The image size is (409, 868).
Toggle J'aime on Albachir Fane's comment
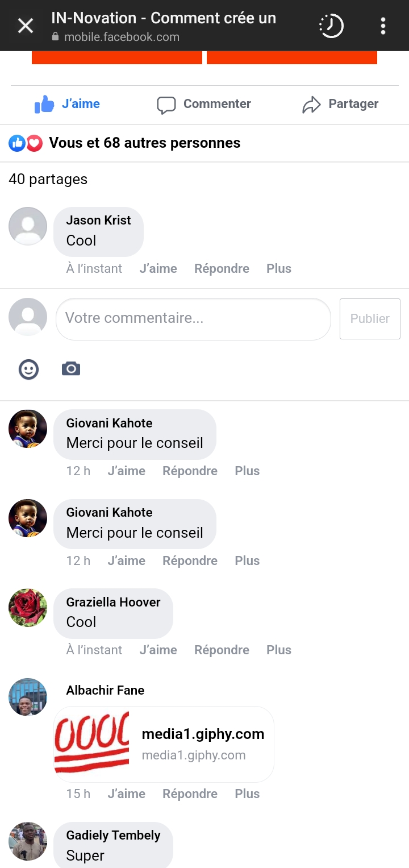(126, 794)
